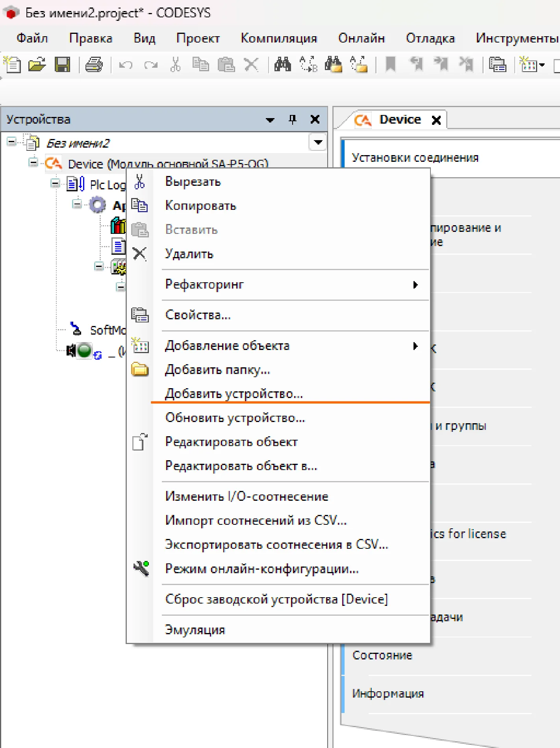Collapse the Без имени2 project node

click(12, 142)
